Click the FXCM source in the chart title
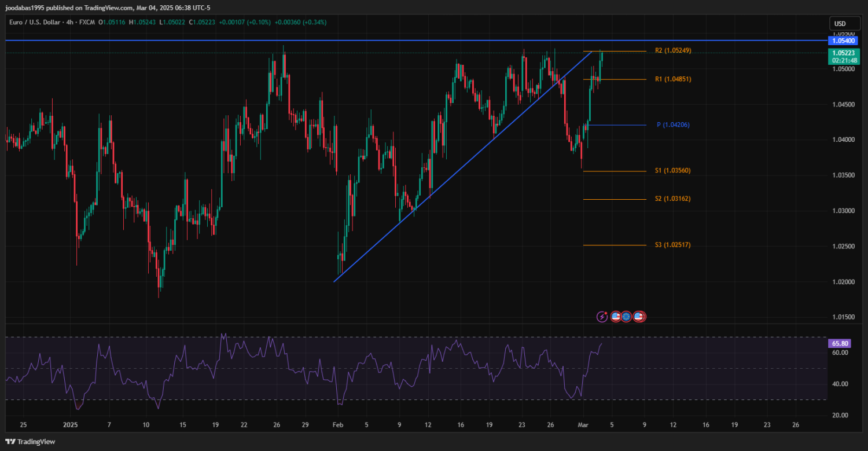 87,22
